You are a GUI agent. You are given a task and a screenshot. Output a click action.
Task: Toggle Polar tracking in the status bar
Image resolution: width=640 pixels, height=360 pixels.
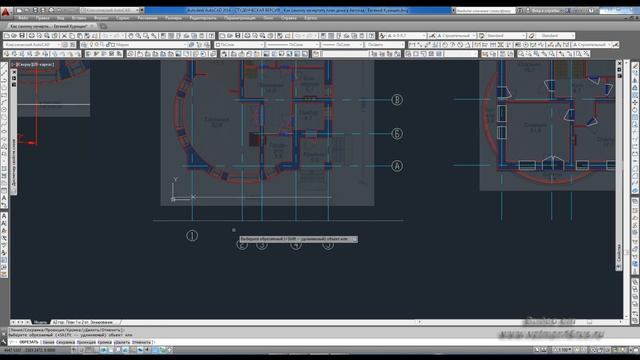click(104, 350)
